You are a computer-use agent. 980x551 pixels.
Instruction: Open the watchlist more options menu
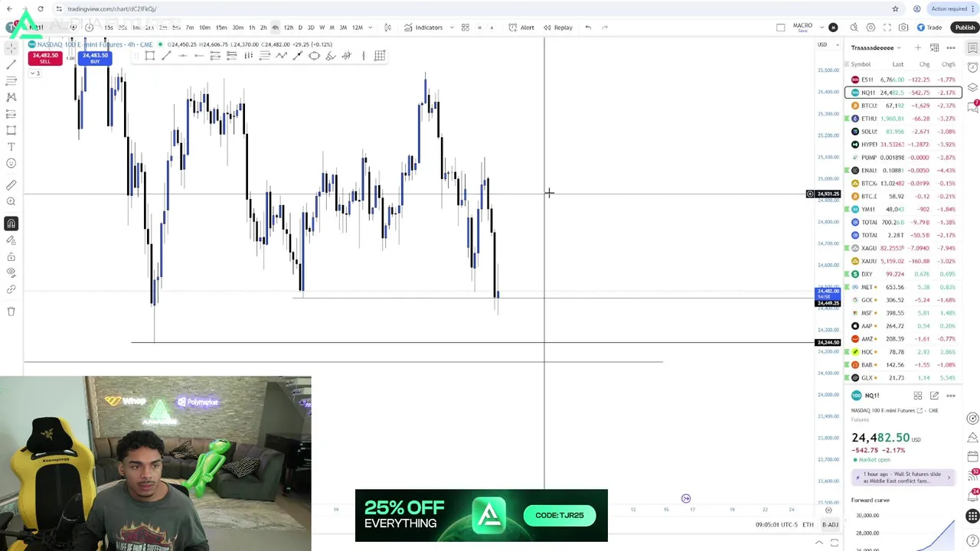[x=951, y=47]
